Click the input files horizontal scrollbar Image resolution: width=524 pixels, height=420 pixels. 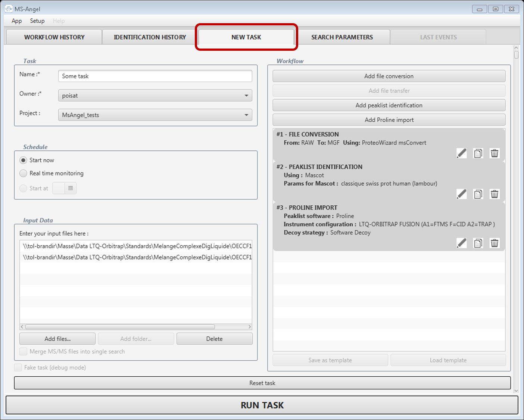coord(120,327)
